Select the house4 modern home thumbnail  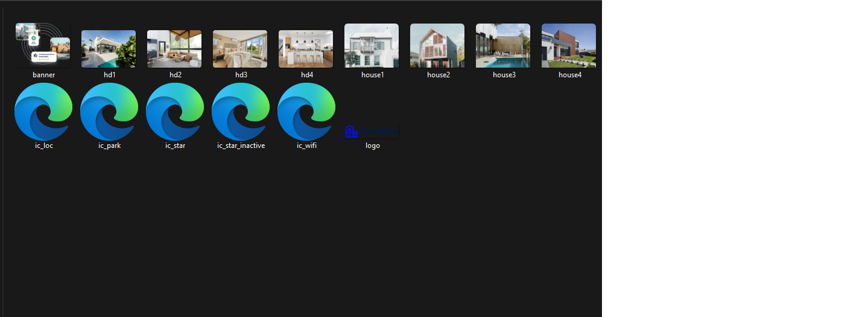569,46
